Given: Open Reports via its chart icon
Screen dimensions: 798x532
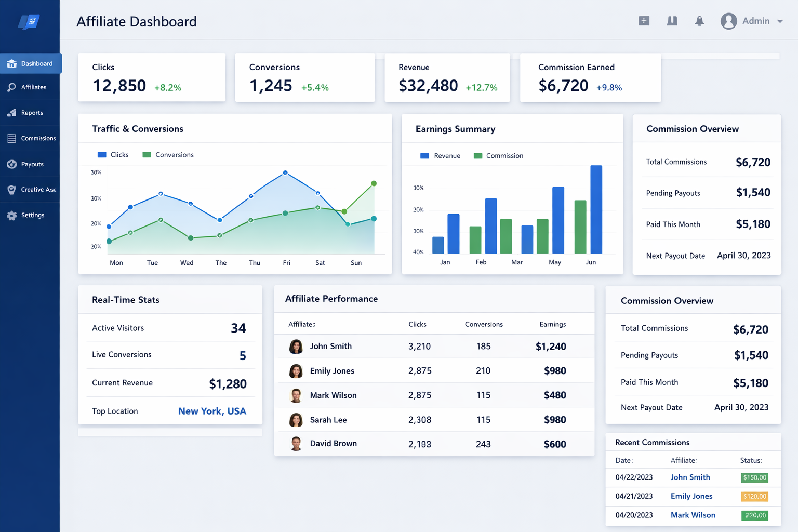Looking at the screenshot, I should pos(11,112).
